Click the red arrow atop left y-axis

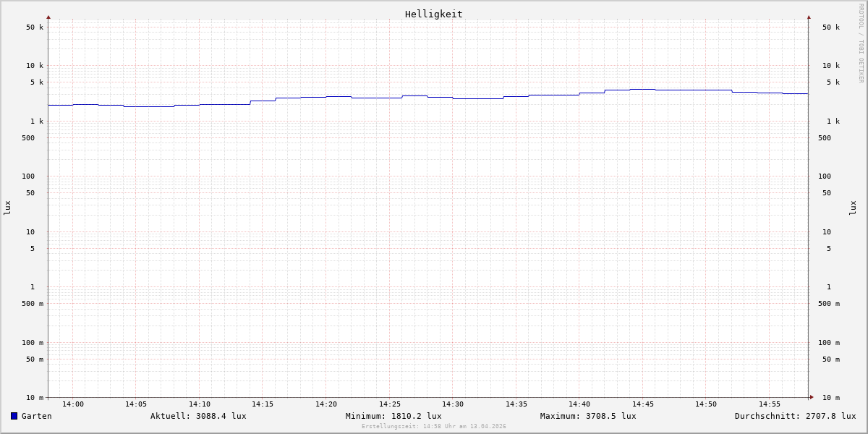coord(48,17)
